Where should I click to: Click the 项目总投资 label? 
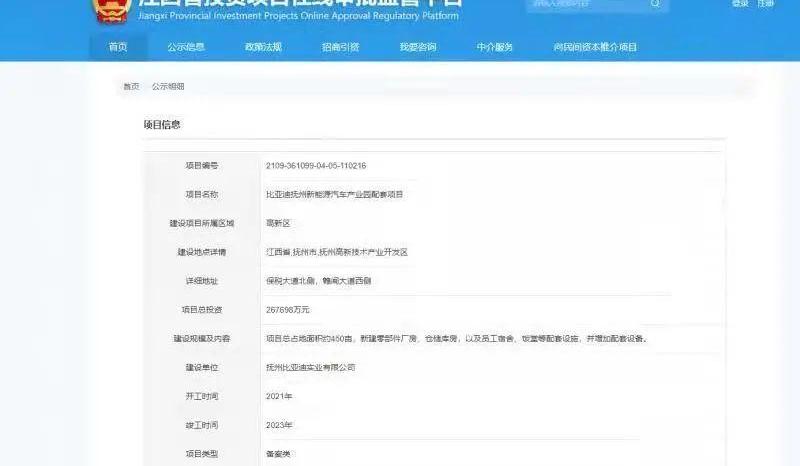click(202, 310)
